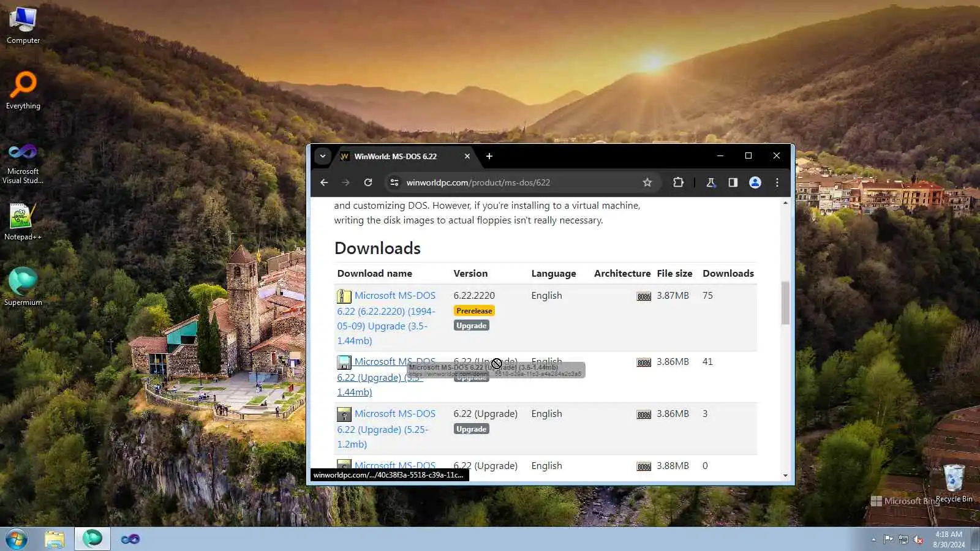Click the 8086 architecture icon in the 3.87MB row
Viewport: 980px width, 551px height.
pos(644,296)
